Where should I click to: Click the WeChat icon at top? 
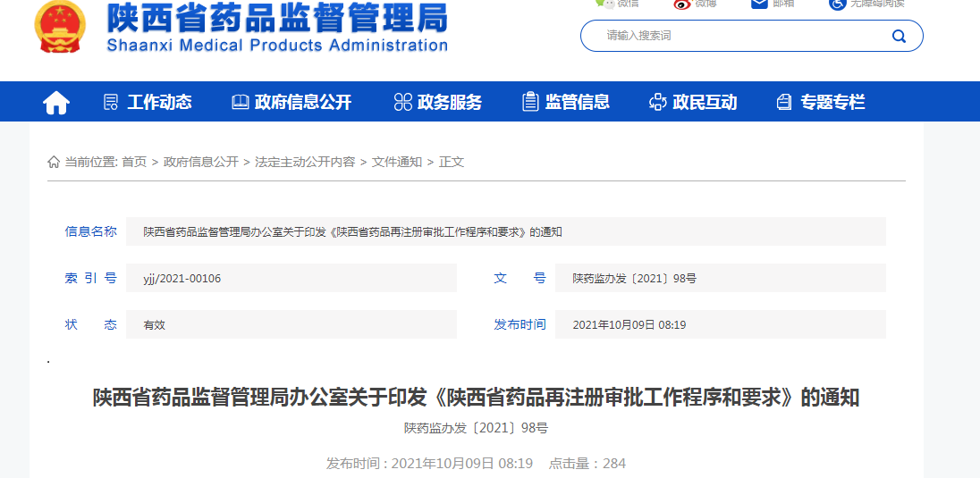[604, 3]
